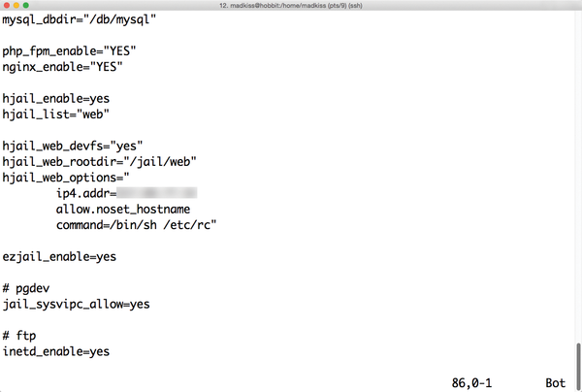Click the hjail_web_rootdir="/jail/web" line

(x=99, y=162)
